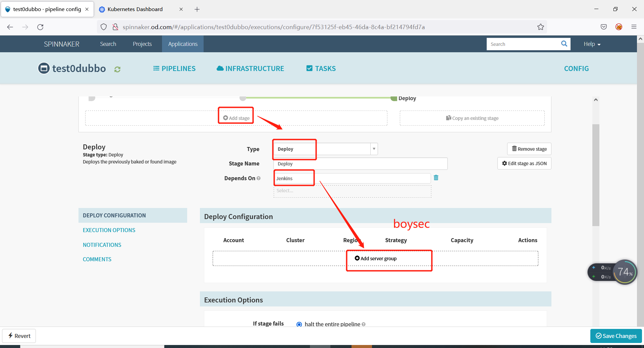Click the Jenkins stage node in pipeline graph
Image resolution: width=644 pixels, height=348 pixels.
click(x=243, y=98)
